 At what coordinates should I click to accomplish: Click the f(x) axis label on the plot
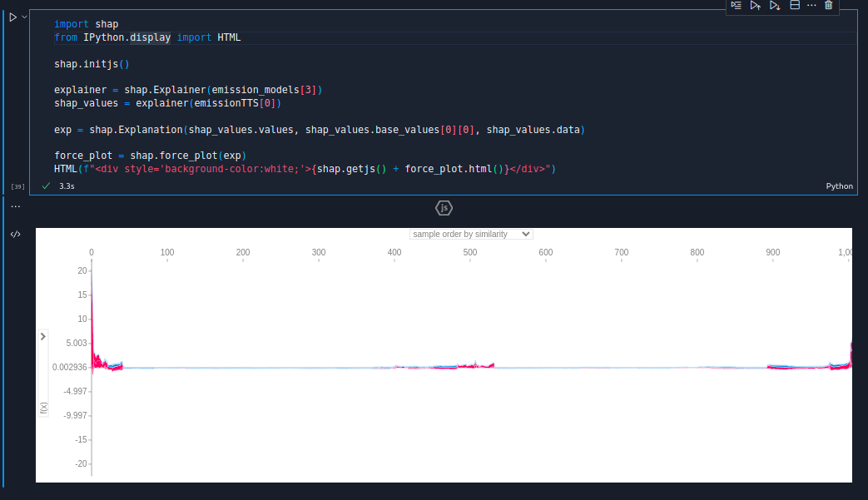click(x=42, y=408)
